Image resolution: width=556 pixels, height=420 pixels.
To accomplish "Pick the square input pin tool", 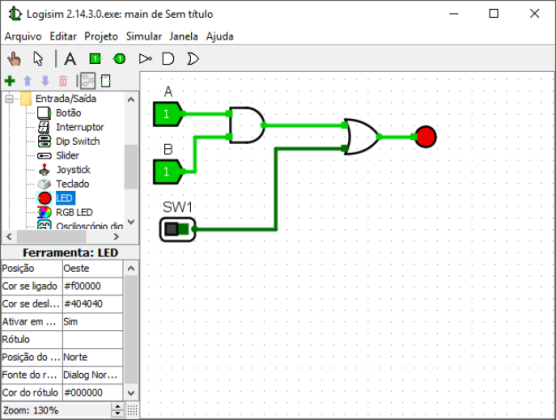I will tap(95, 59).
